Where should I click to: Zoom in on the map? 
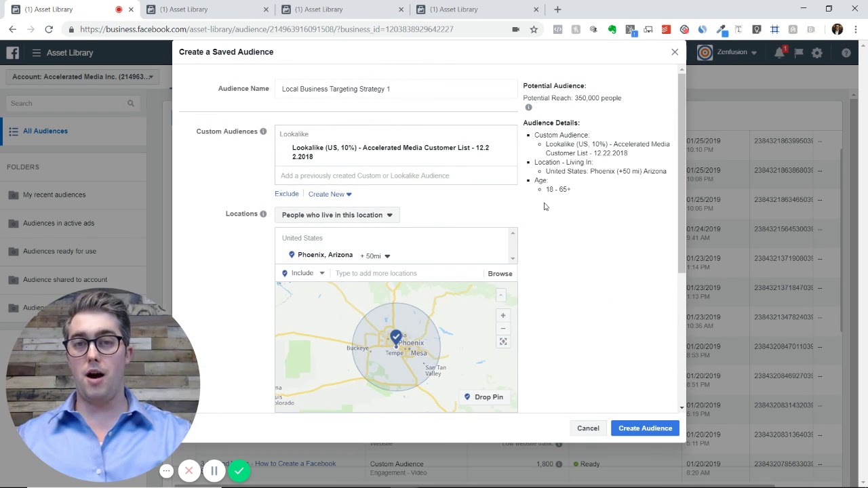point(503,316)
